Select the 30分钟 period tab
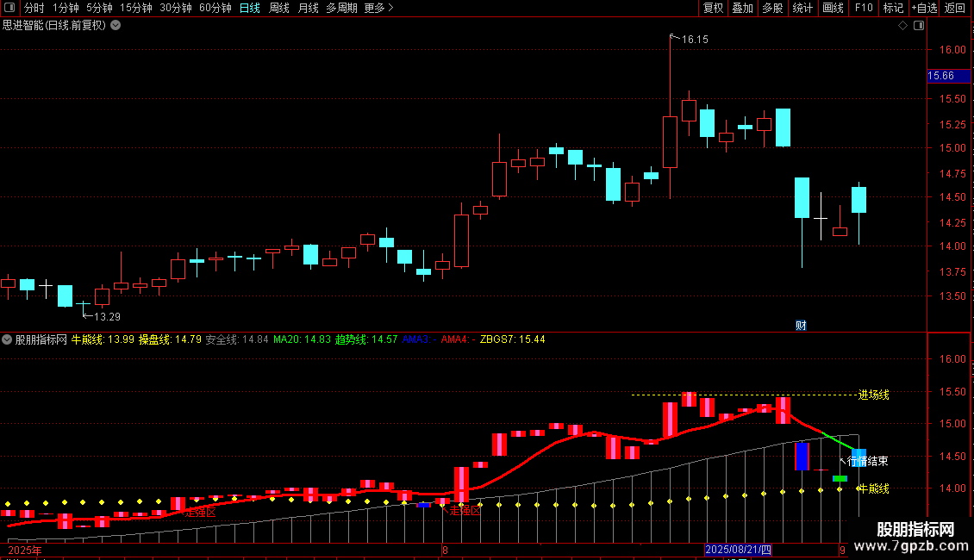Viewport: 974px width, 560px height. pyautogui.click(x=176, y=8)
